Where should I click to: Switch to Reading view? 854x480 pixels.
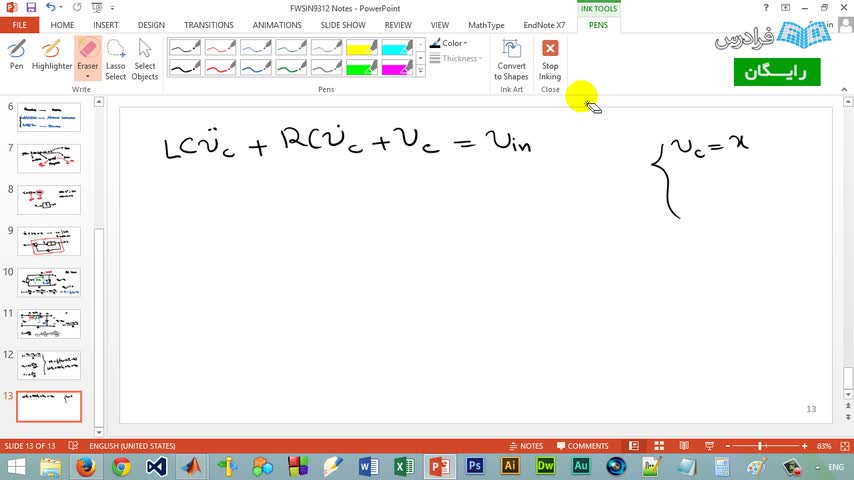pos(684,446)
